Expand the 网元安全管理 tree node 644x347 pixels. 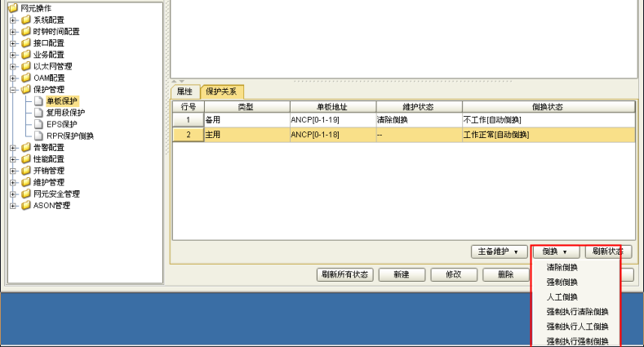tap(13, 194)
